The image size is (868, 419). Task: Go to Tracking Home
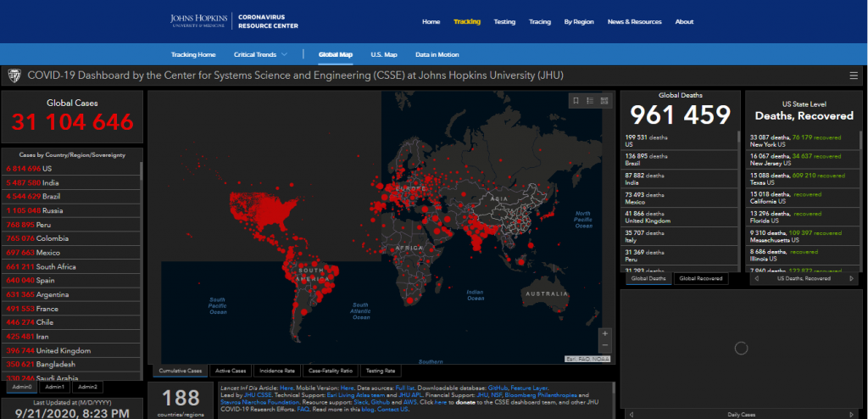tap(193, 54)
